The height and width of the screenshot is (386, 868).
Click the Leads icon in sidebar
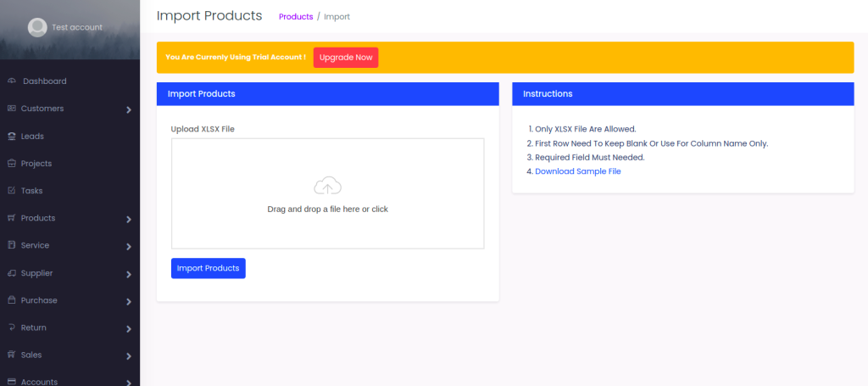point(12,136)
